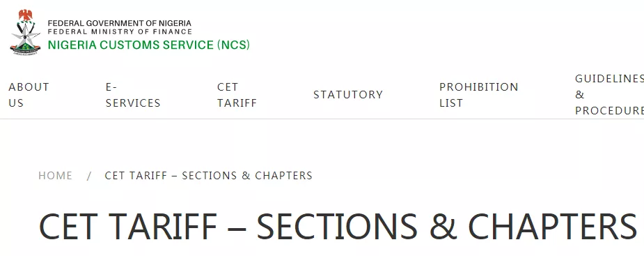Viewport: 644px width, 256px height.
Task: Click the star emblem inside the logo
Action: [26, 35]
